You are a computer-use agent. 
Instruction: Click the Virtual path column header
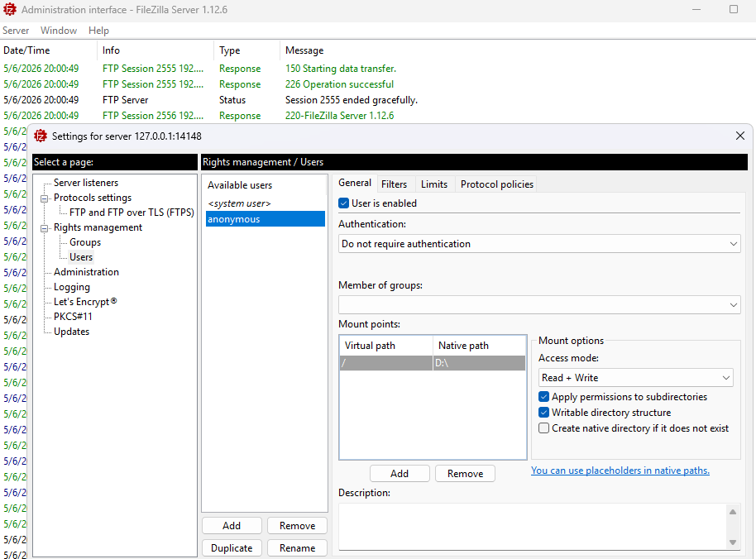386,346
